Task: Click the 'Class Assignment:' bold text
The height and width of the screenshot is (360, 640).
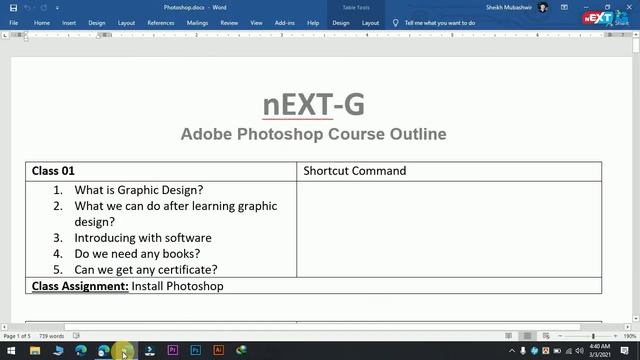Action: point(80,286)
